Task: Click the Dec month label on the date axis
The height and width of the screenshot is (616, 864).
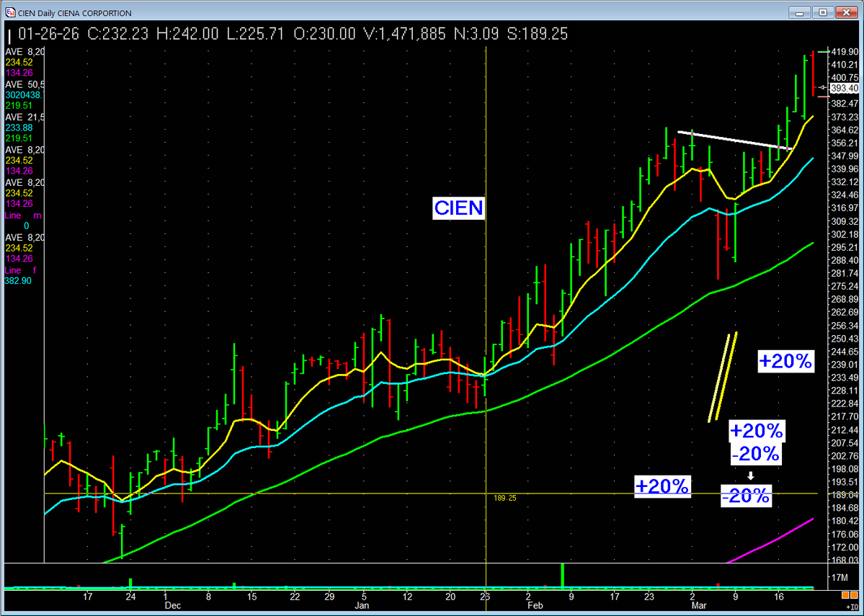Action: pos(172,605)
